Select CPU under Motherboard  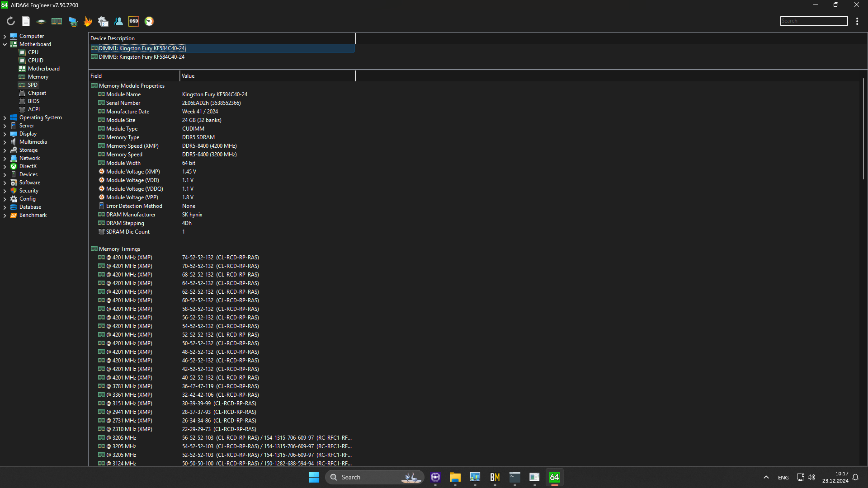click(x=33, y=52)
